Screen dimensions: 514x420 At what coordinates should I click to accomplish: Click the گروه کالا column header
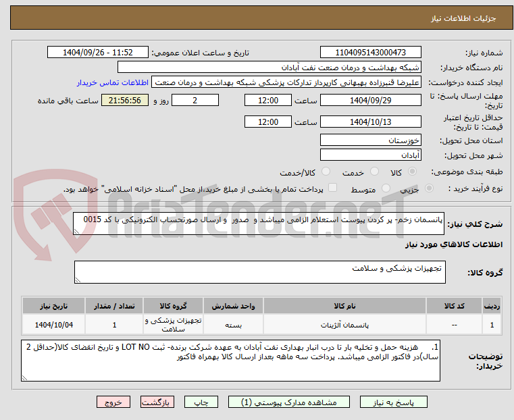pyautogui.click(x=173, y=306)
